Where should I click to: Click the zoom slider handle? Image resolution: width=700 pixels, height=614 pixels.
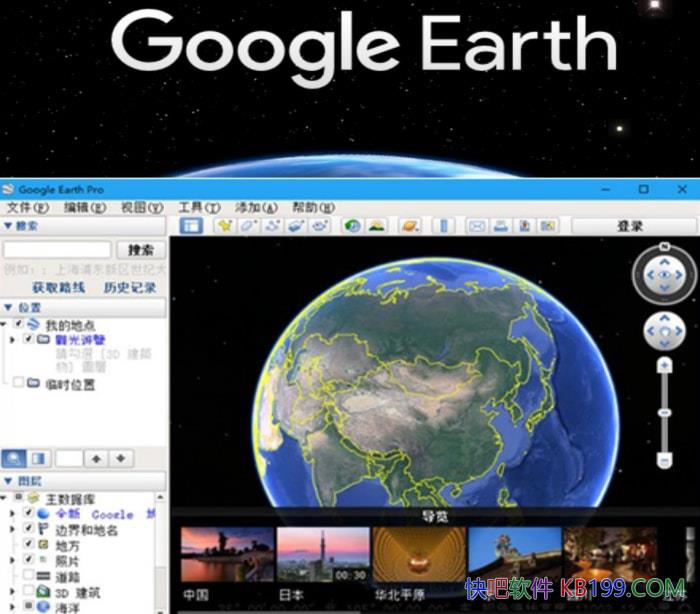665,413
